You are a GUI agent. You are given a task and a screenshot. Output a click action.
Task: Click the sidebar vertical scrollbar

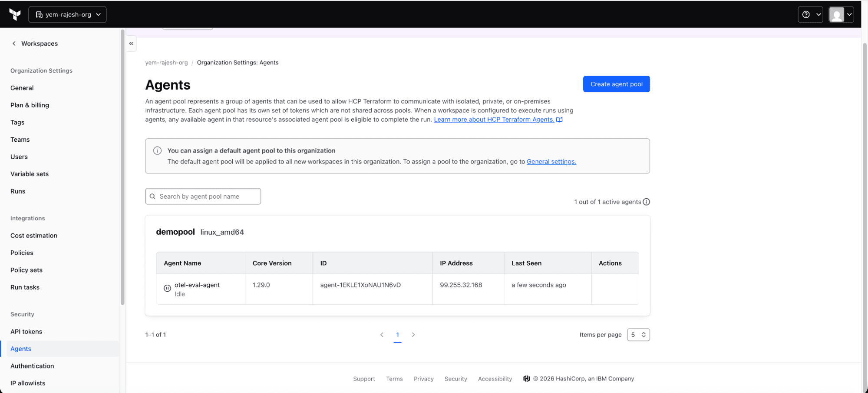122,167
